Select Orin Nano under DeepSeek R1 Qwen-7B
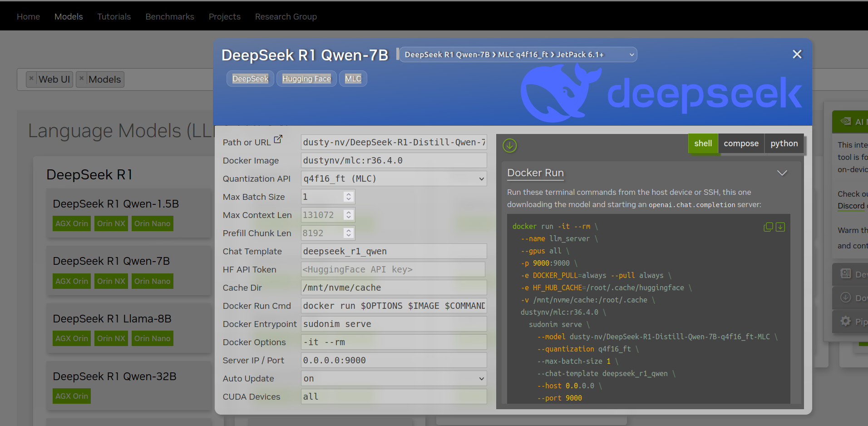This screenshot has width=868, height=426. [153, 281]
